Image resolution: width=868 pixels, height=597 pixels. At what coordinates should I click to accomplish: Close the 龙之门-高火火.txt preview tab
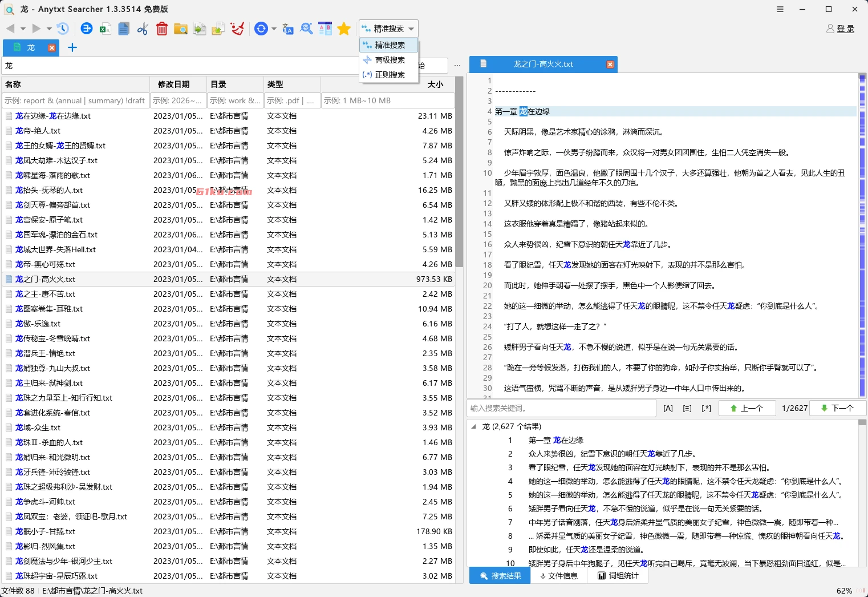[610, 64]
